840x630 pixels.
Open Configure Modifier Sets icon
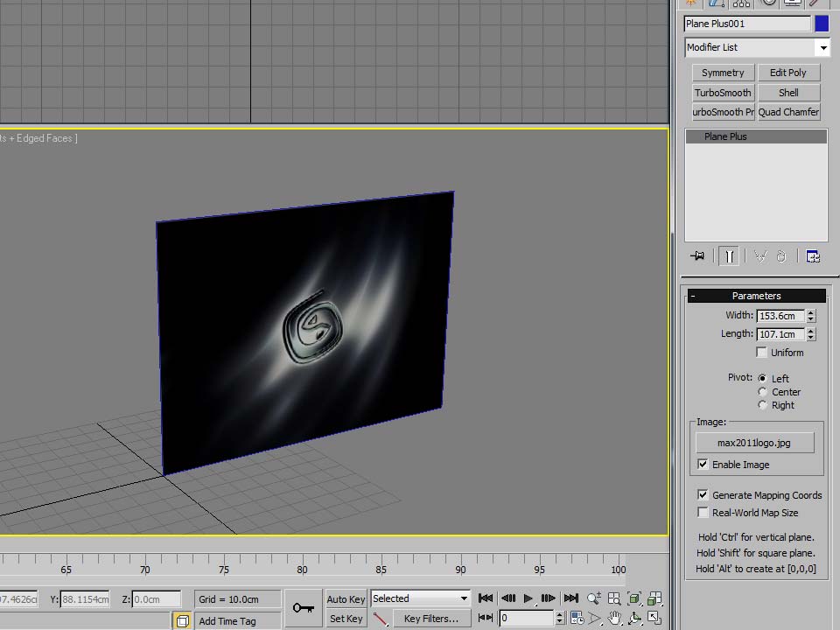(x=813, y=256)
